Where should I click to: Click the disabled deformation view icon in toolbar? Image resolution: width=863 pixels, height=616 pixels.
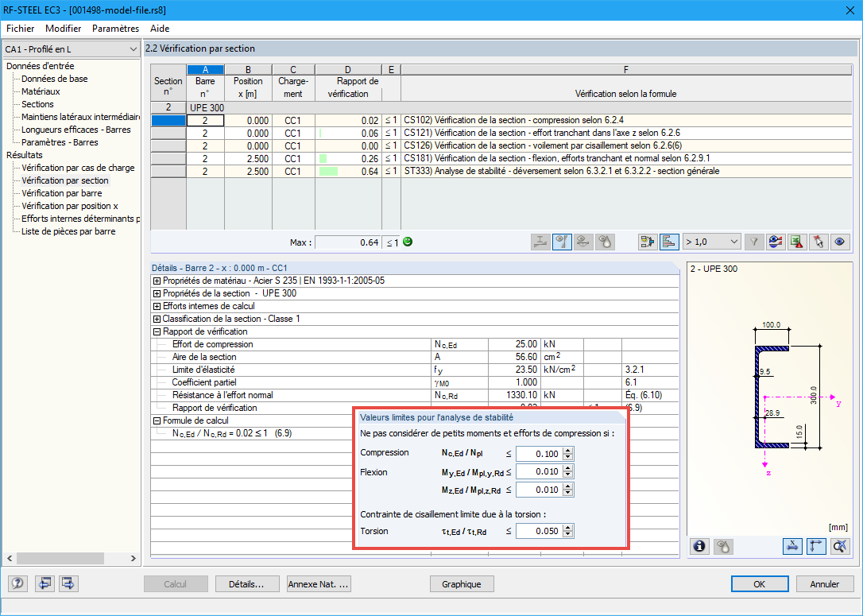[x=583, y=242]
